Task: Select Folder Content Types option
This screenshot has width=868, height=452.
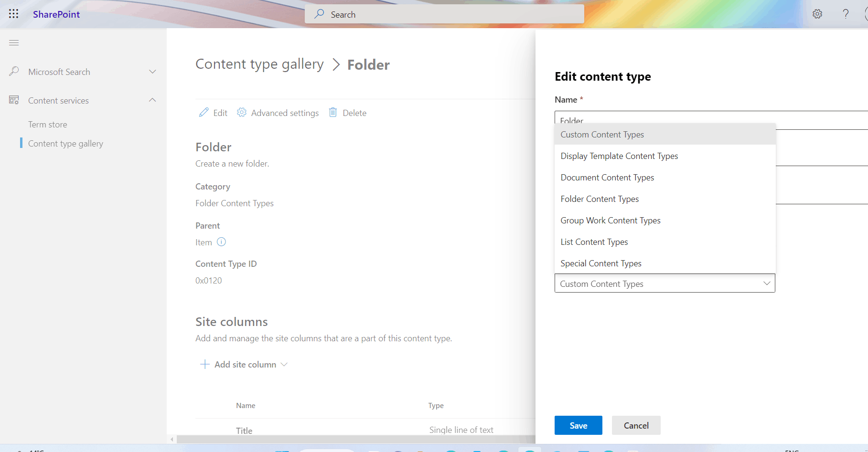Action: coord(665,199)
